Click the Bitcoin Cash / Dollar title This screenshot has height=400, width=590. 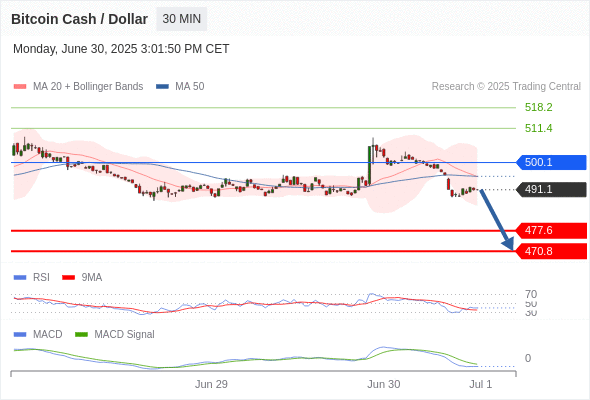(x=79, y=19)
